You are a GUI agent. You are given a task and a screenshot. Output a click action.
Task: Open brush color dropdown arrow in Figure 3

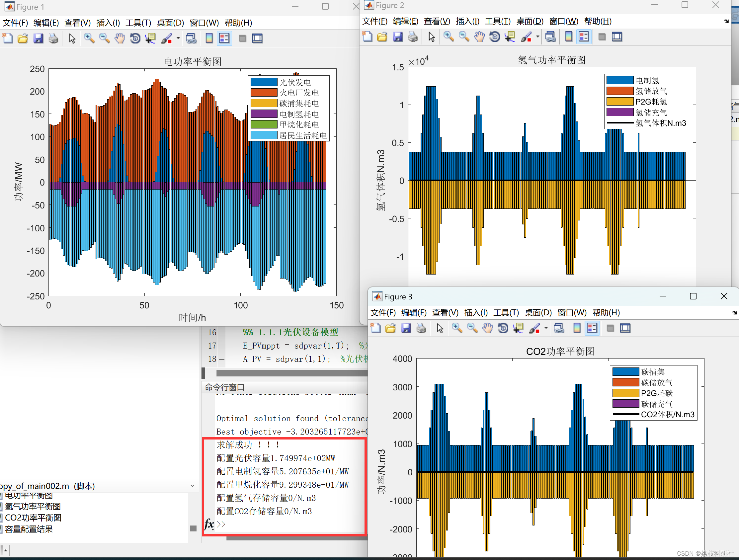pos(546,328)
